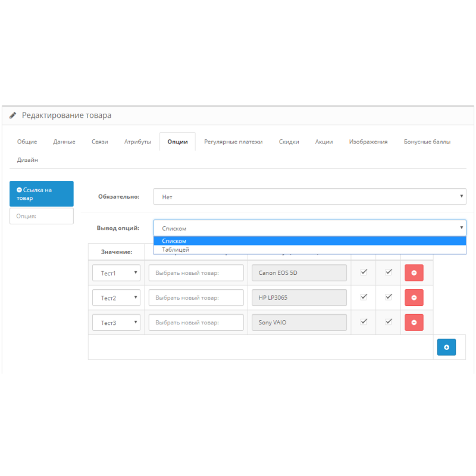Open the Тест1 value dropdown
This screenshot has height=476, width=476.
[116, 273]
